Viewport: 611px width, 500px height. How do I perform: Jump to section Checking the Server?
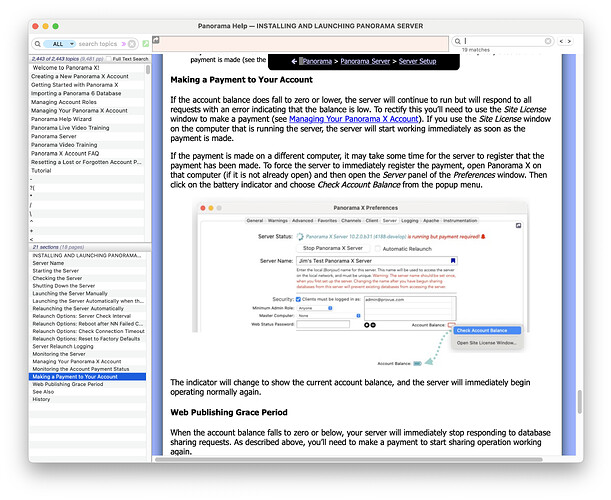(87, 278)
